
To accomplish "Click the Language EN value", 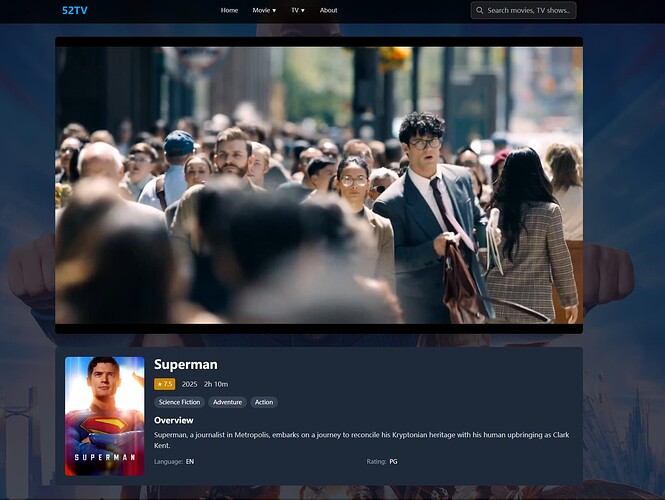I will (x=190, y=461).
